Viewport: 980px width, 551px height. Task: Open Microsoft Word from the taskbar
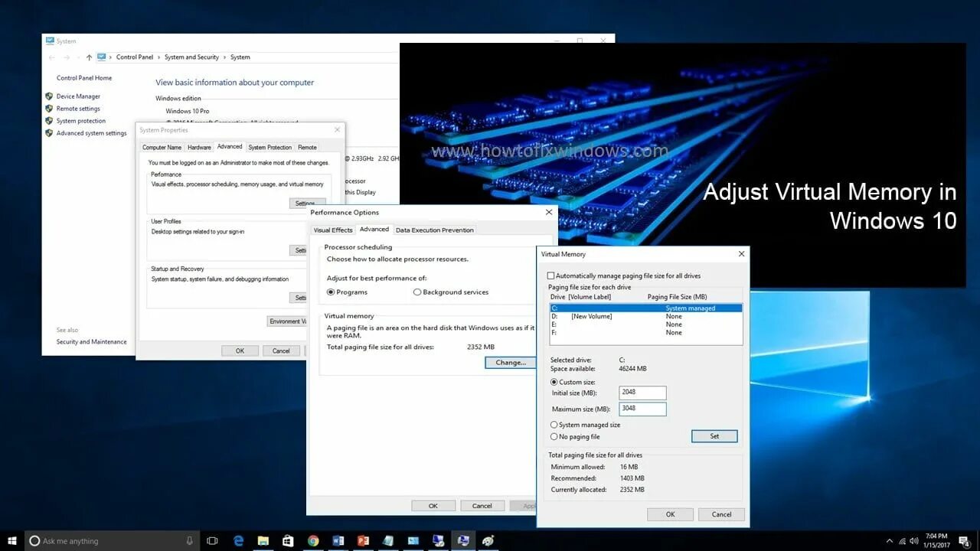(x=338, y=541)
